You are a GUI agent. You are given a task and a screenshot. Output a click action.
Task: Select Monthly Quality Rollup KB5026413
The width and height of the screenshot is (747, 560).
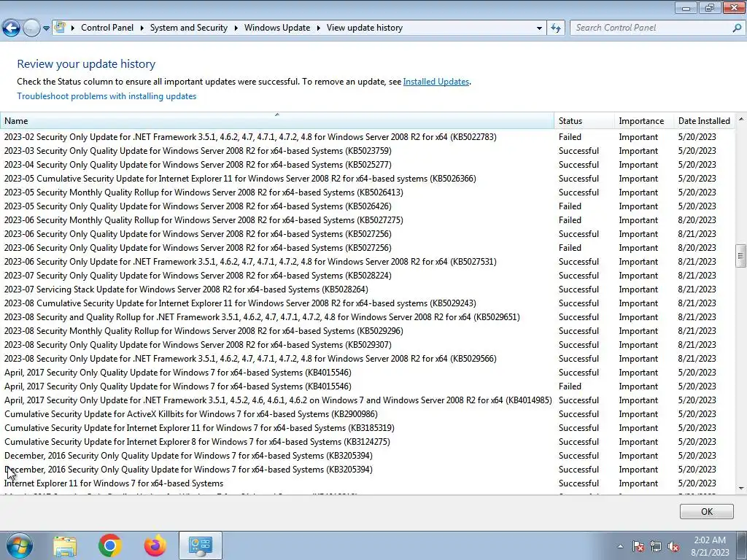(368, 192)
